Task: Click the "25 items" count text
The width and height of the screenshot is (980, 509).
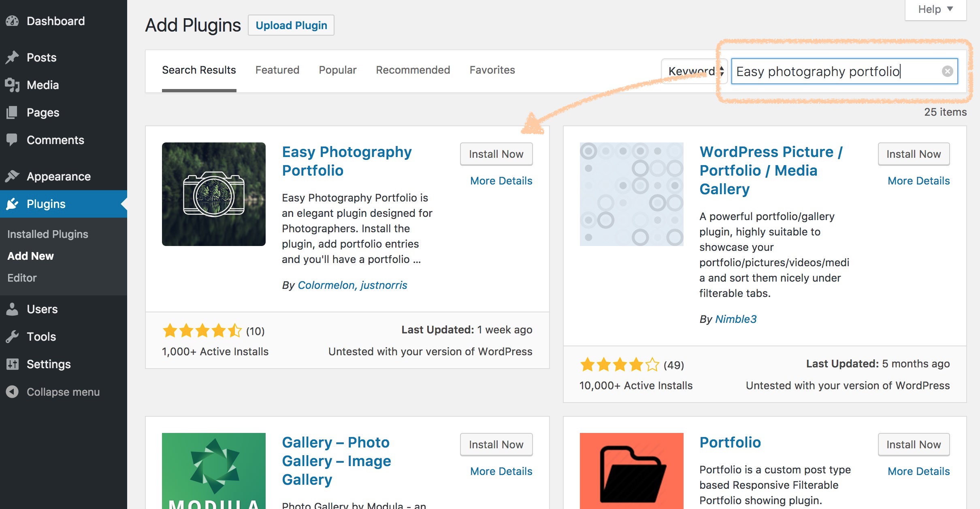Action: coord(945,112)
